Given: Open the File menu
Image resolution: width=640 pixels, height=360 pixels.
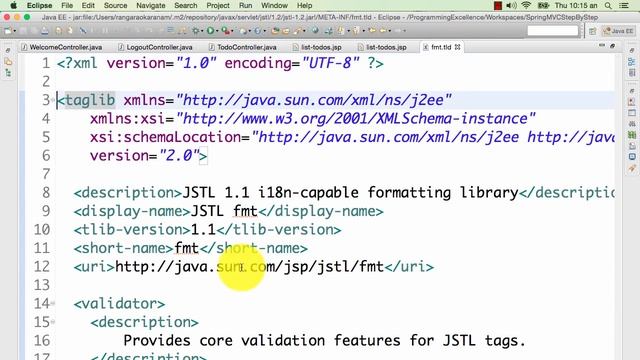Looking at the screenshot, I should [x=67, y=6].
